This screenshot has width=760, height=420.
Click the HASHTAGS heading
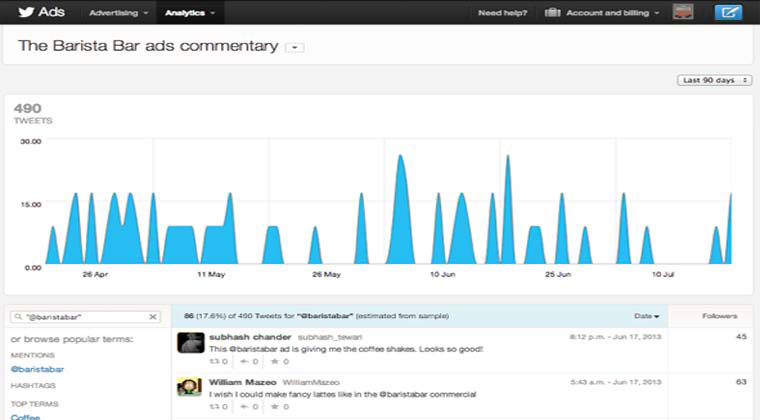pyautogui.click(x=33, y=386)
